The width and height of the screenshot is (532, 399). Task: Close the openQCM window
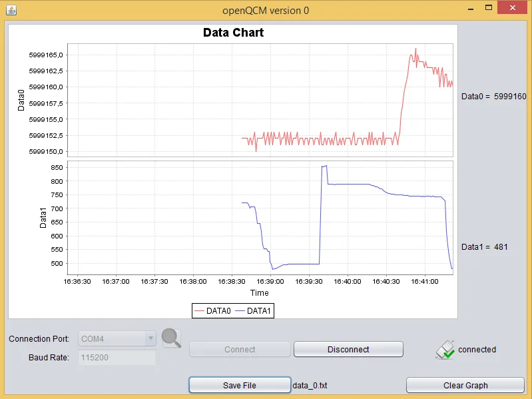click(512, 7)
